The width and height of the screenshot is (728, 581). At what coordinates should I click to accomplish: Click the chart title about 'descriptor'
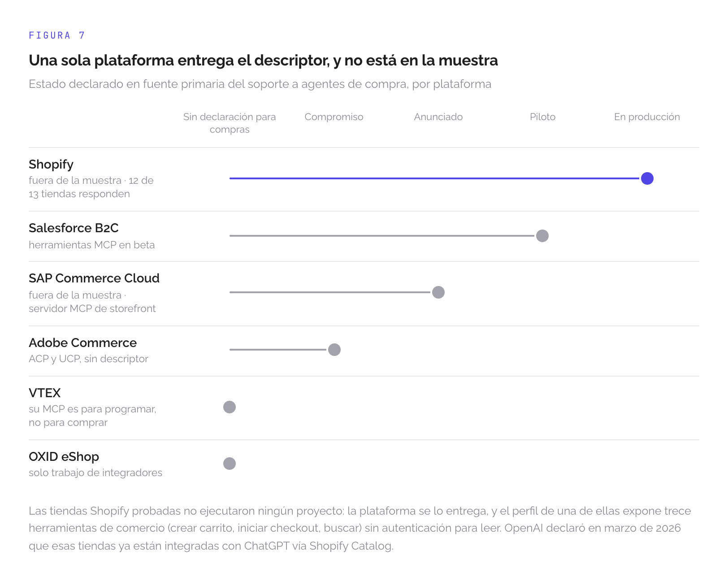(x=263, y=61)
